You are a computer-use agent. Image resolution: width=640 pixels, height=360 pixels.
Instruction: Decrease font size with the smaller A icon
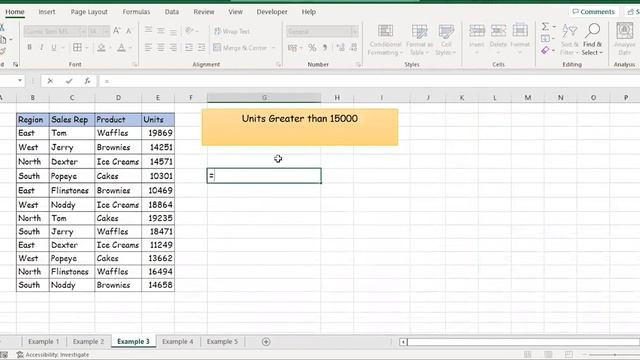[129, 31]
